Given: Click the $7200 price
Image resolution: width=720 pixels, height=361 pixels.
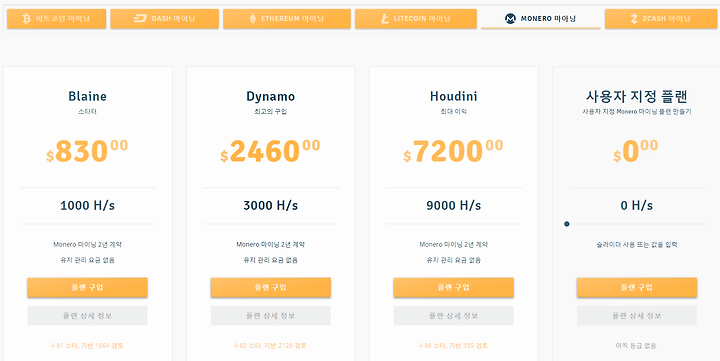Looking at the screenshot, I should (453, 151).
